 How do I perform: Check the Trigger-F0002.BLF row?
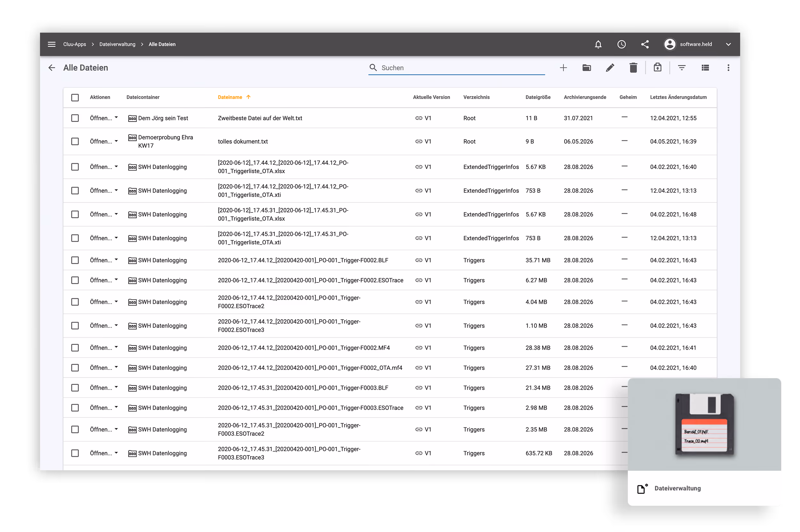tap(75, 260)
